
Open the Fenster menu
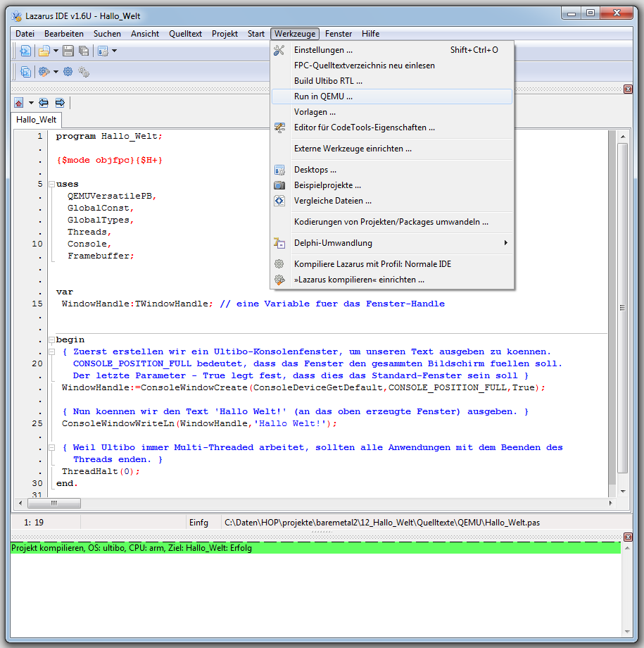coord(339,34)
